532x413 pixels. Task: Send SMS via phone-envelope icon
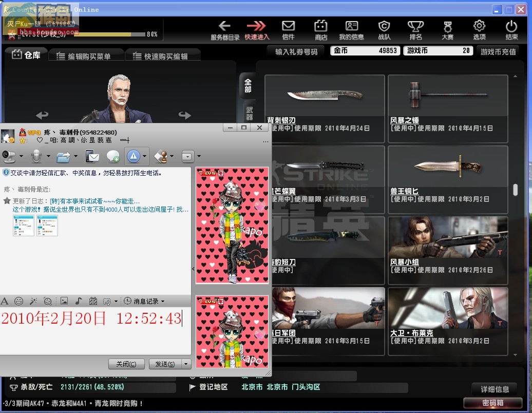[92, 157]
